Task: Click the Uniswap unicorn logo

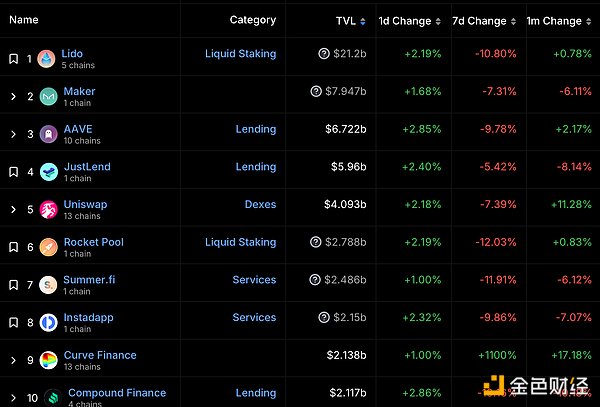Action: 48,210
